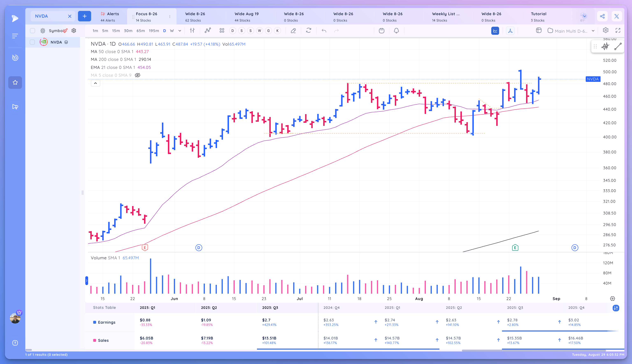
Task: Click the share icon button
Action: coord(603,16)
